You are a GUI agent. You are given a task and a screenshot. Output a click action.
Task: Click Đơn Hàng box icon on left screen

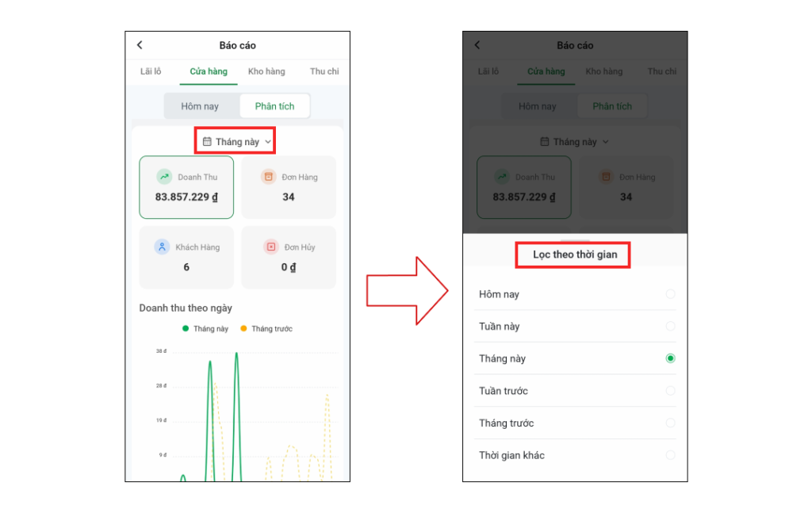[268, 177]
